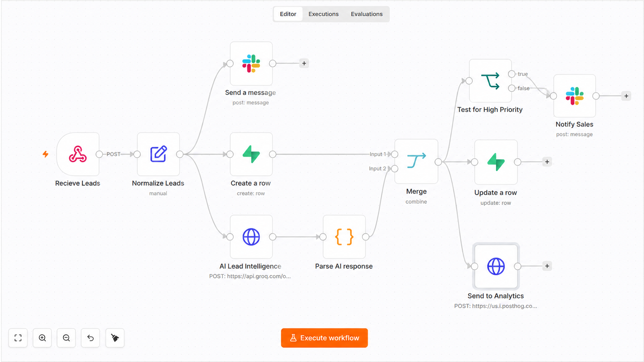
Task: Switch to the Executions tab
Action: coord(324,14)
